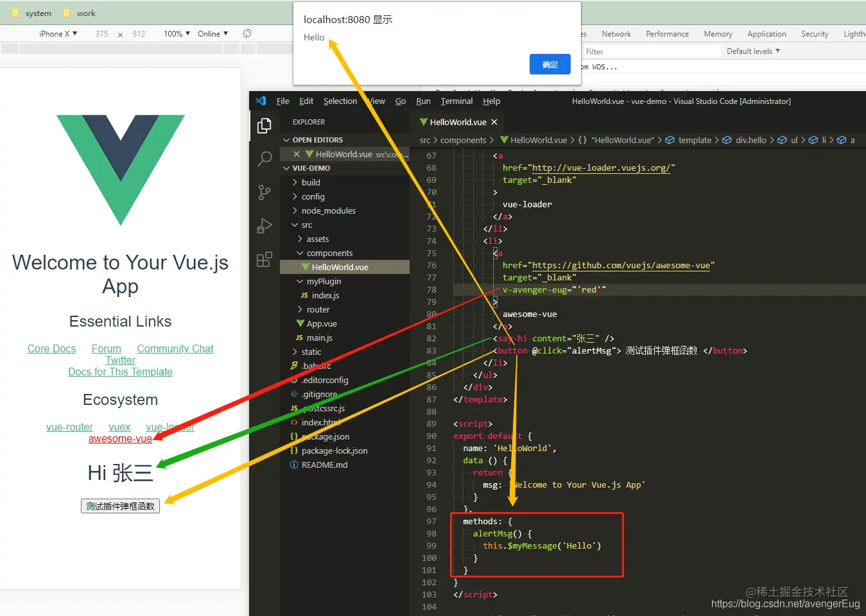Click the 375 width field
The width and height of the screenshot is (866, 616).
click(101, 34)
